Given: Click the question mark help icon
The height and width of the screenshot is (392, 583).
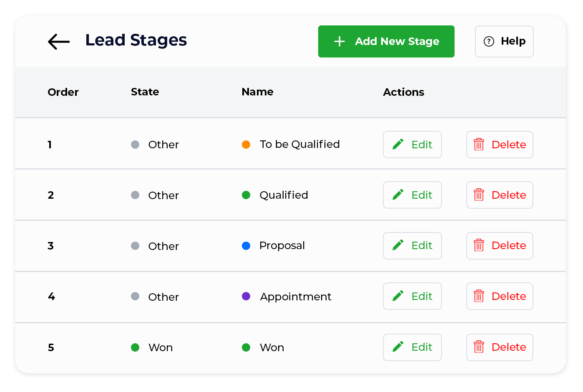Looking at the screenshot, I should pos(489,41).
